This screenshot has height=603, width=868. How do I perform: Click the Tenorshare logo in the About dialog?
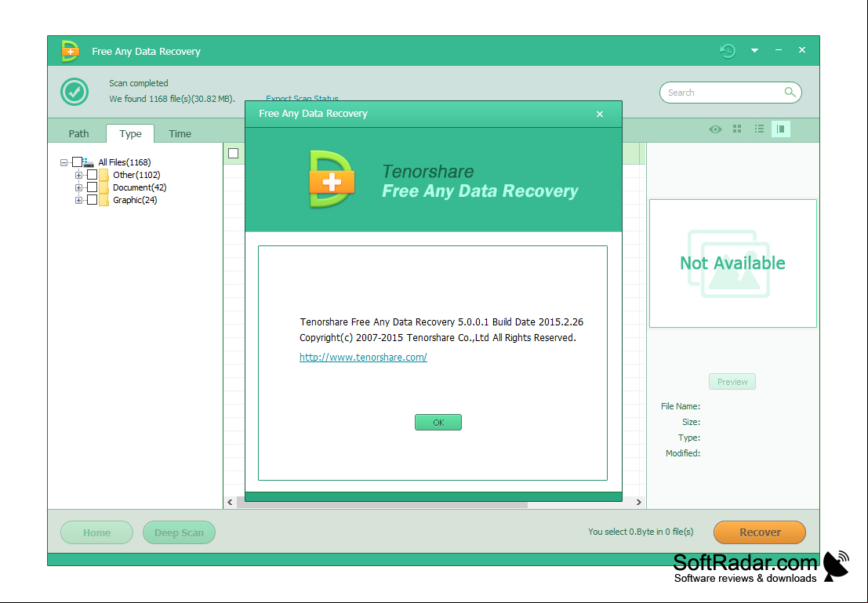tap(332, 179)
